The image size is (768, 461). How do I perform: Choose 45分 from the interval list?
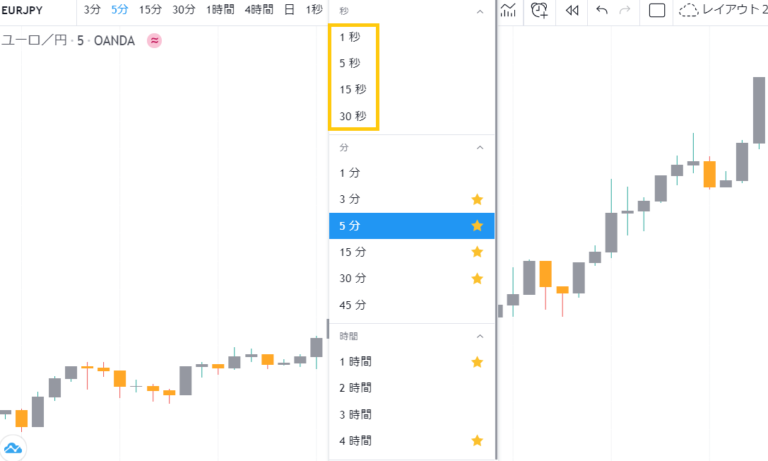[x=352, y=304]
